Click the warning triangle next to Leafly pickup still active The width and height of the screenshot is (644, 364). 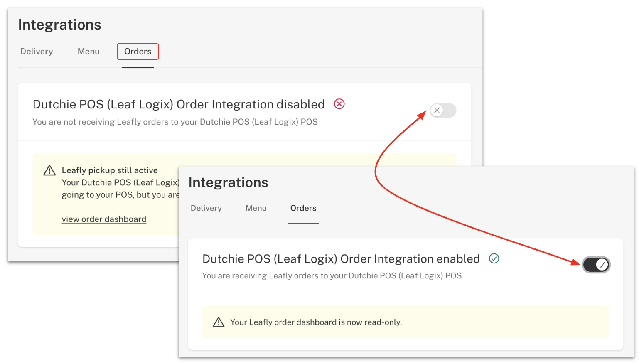pos(49,170)
